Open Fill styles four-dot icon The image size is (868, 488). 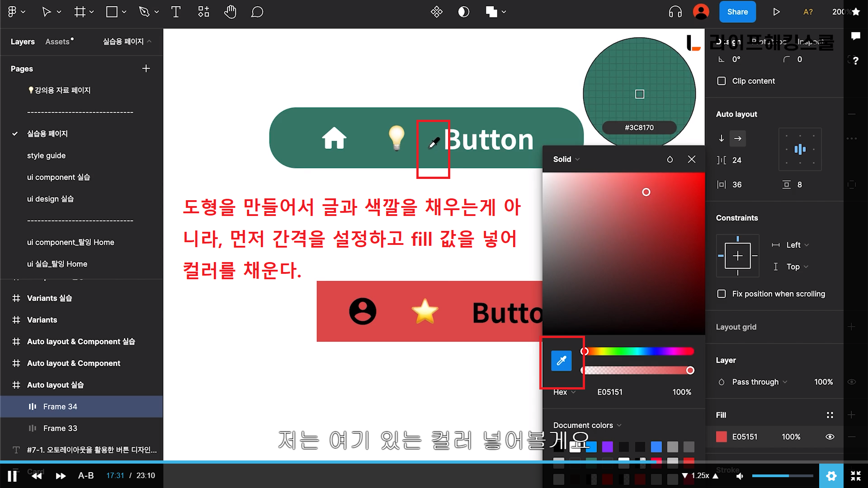(x=830, y=415)
